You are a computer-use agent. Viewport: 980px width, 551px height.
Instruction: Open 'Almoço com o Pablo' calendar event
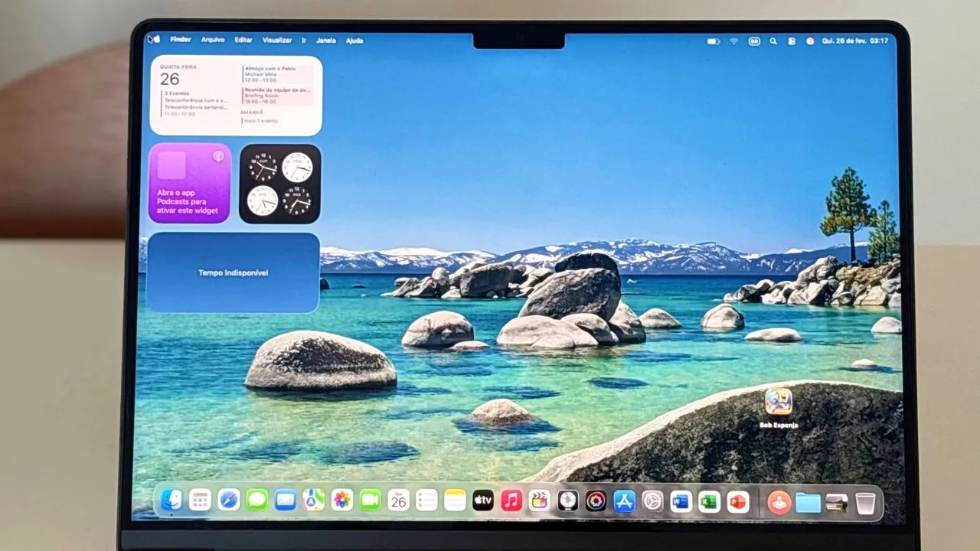277,73
